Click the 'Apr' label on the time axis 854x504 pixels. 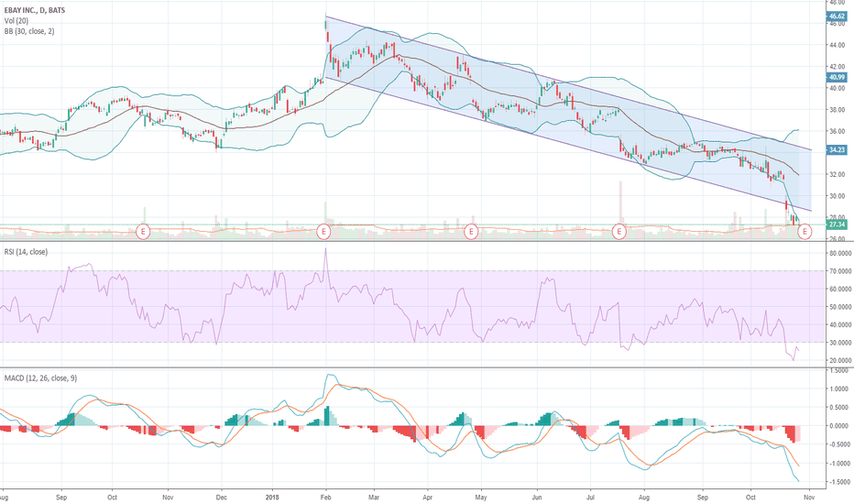pyautogui.click(x=427, y=497)
